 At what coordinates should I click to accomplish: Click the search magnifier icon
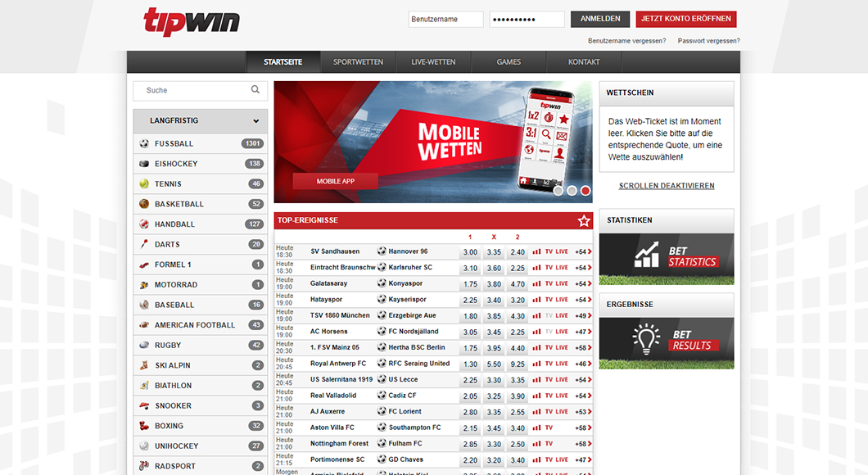[255, 90]
